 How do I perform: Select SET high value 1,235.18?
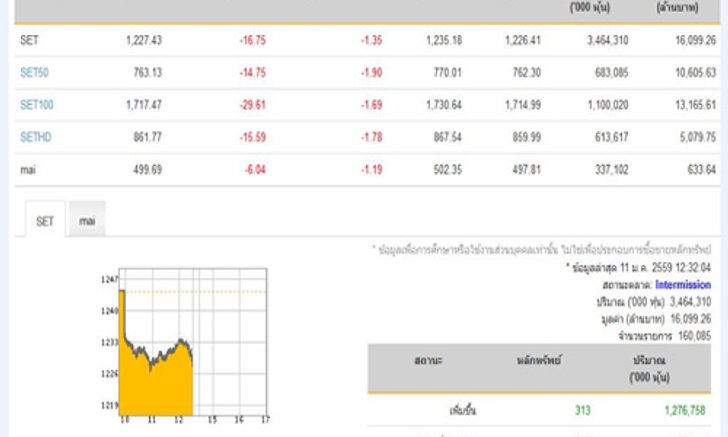(444, 40)
